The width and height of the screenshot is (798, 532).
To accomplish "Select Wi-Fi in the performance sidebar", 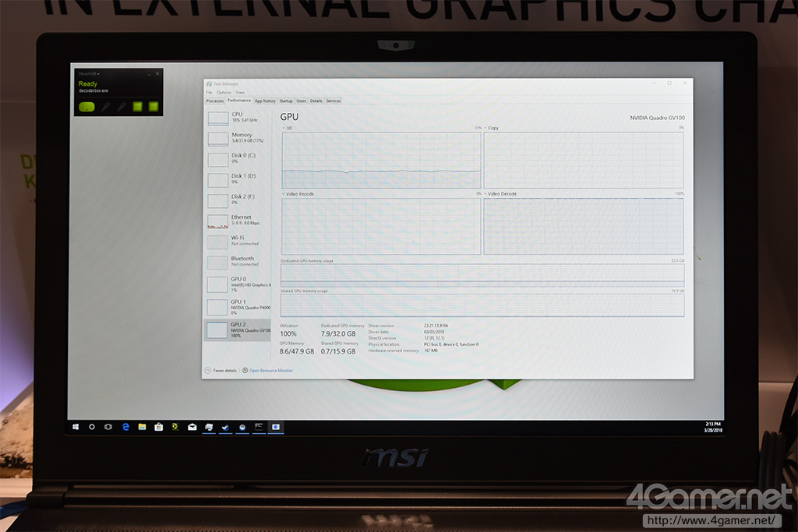I will click(238, 241).
